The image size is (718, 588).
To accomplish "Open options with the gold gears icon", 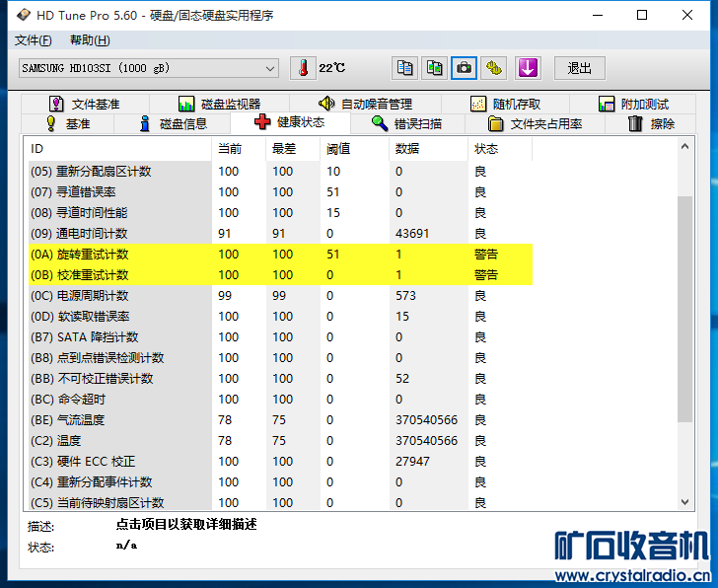I will coord(493,68).
